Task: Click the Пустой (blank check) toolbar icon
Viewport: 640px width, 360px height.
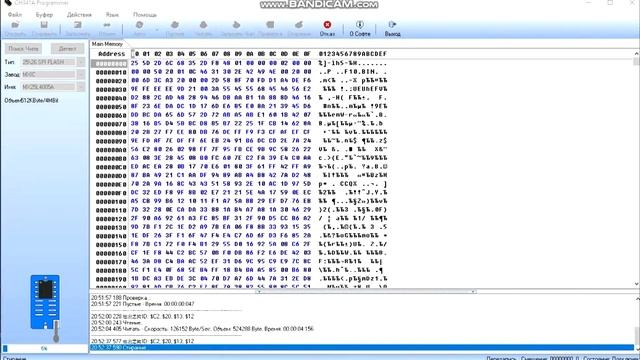Action: coord(175,25)
